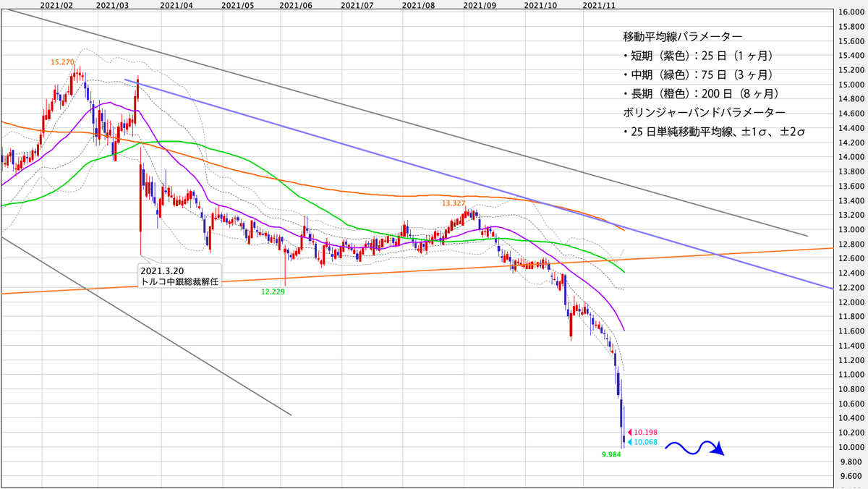Click the 2021/09 date axis label
868x489 pixels.
point(481,5)
